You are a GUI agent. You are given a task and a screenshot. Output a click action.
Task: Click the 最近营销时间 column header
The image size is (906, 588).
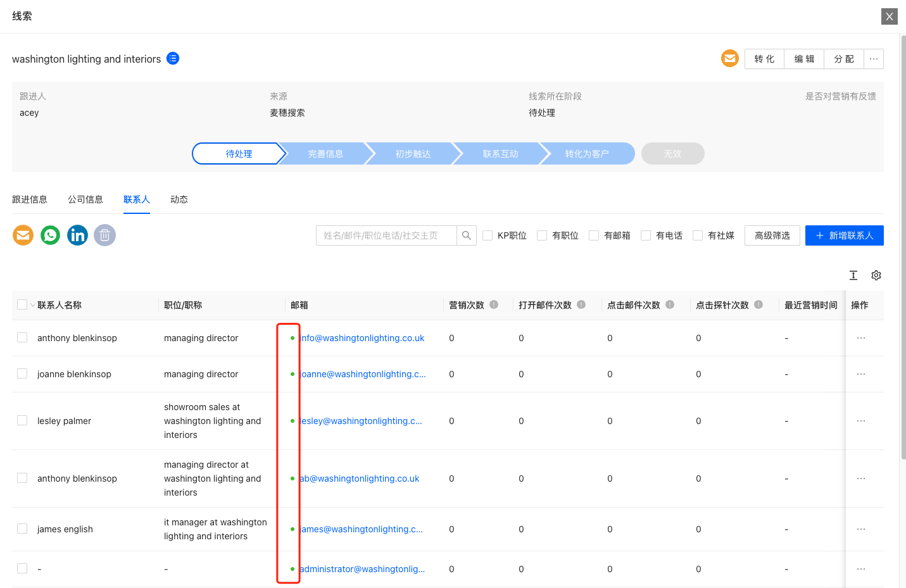(x=811, y=305)
